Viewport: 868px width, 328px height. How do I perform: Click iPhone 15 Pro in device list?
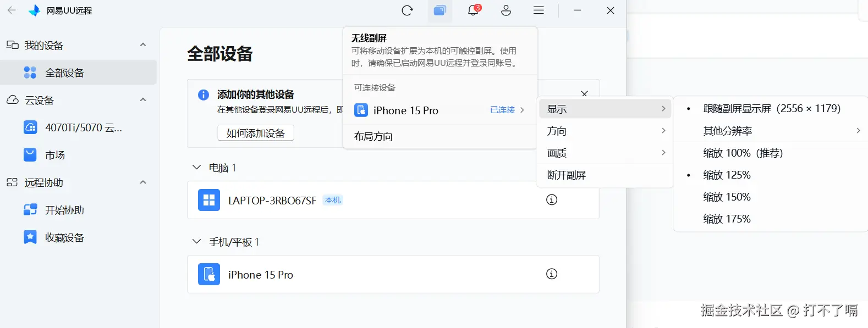(261, 275)
